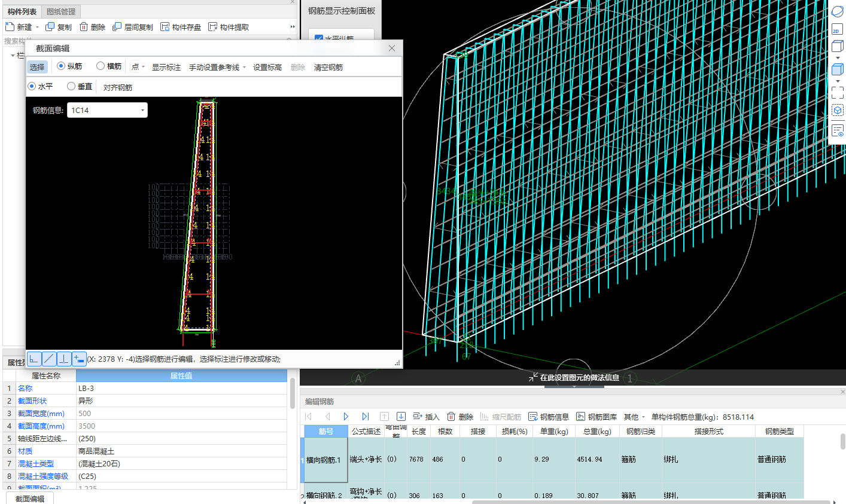Switch to 构件列表 tab
The height and width of the screenshot is (504, 846).
(22, 11)
